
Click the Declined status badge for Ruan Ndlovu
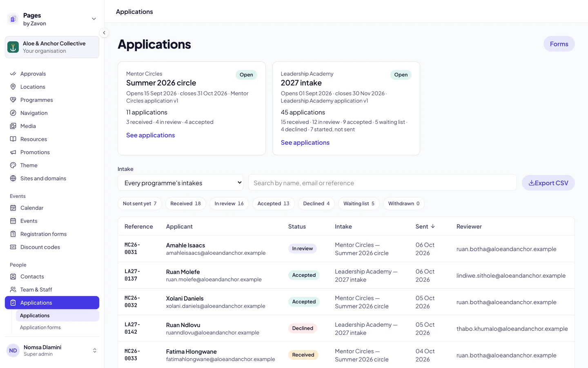pyautogui.click(x=303, y=328)
